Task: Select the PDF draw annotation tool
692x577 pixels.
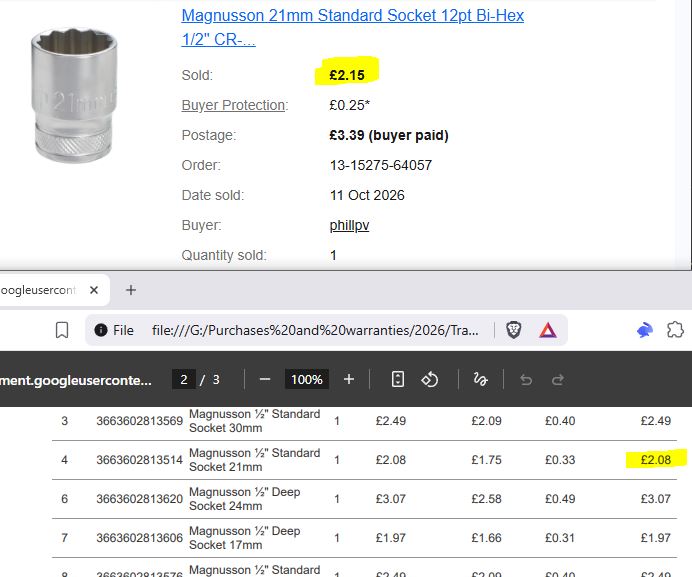Action: pyautogui.click(x=480, y=379)
